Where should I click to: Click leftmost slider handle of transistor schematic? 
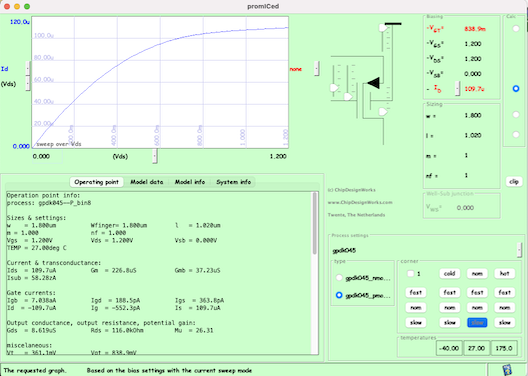click(x=334, y=88)
